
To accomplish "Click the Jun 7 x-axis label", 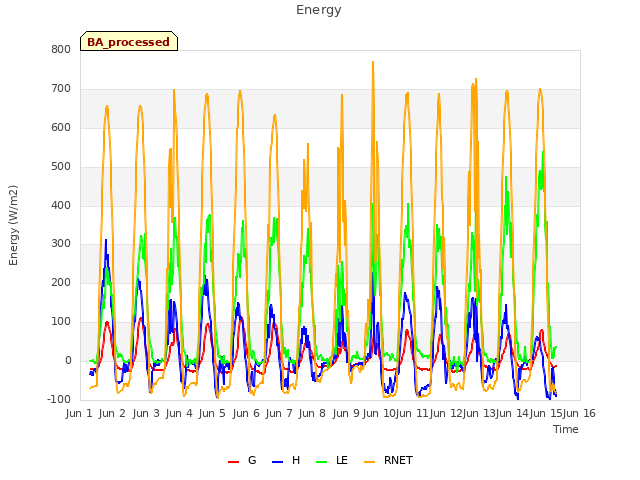I will 279,413.
